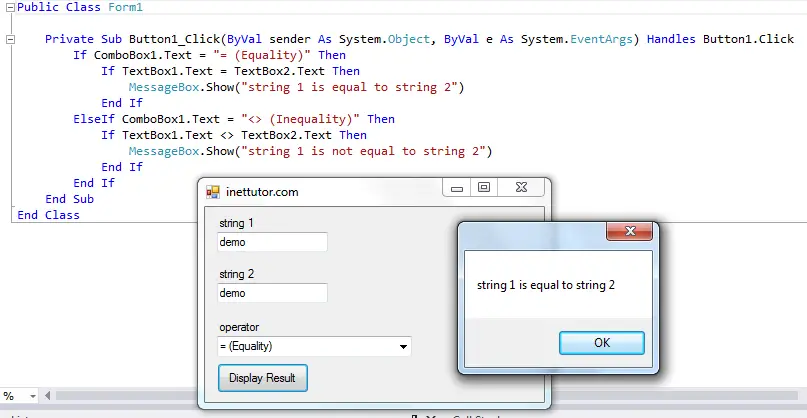Focus the string 2 text box
This screenshot has width=807, height=418.
(272, 293)
